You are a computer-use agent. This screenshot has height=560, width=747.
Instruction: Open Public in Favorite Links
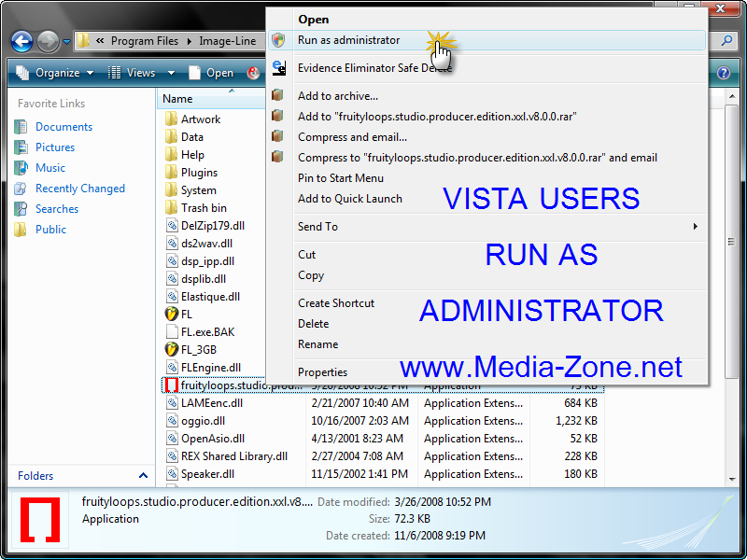pos(51,229)
